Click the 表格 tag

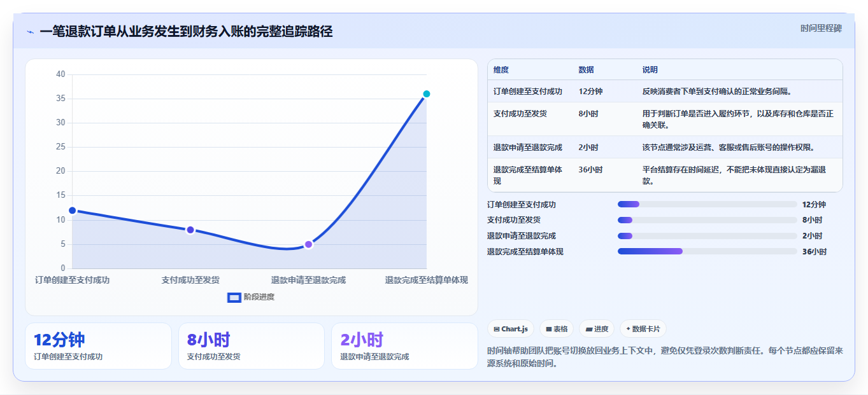tap(557, 329)
